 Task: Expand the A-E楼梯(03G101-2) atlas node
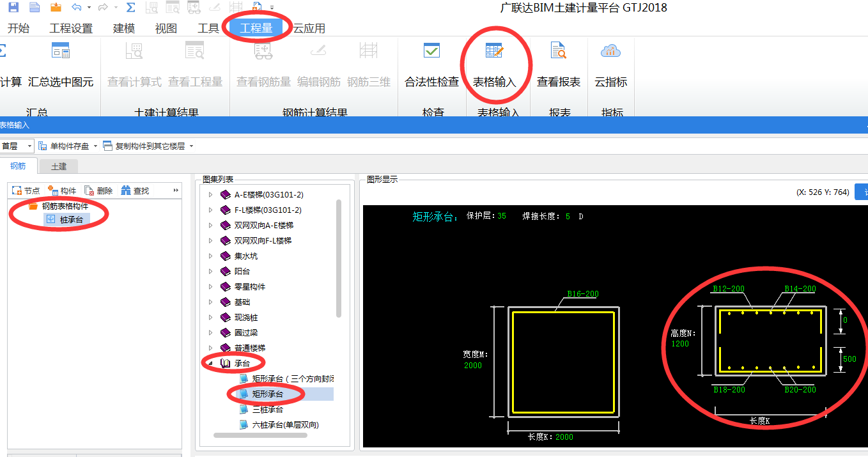[210, 194]
